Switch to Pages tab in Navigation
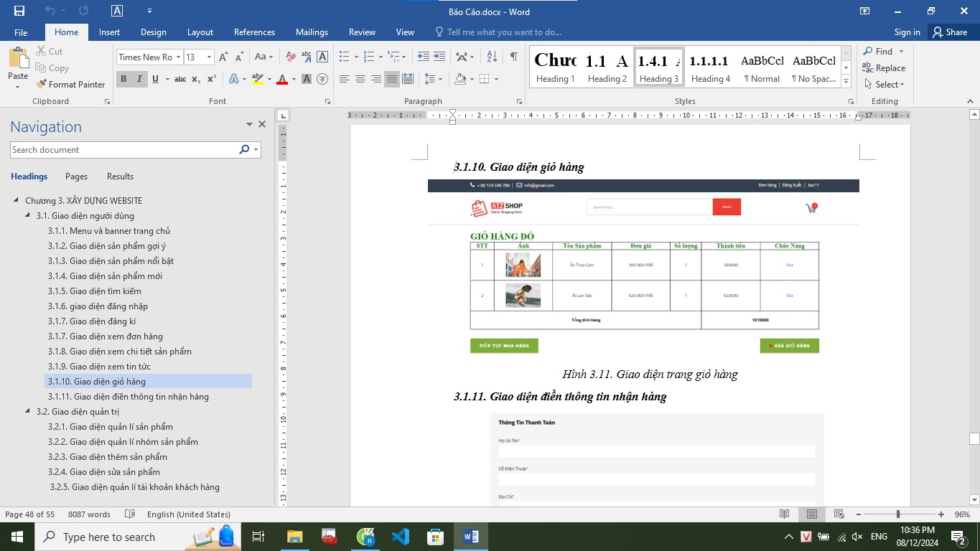This screenshot has height=551, width=980. (76, 176)
